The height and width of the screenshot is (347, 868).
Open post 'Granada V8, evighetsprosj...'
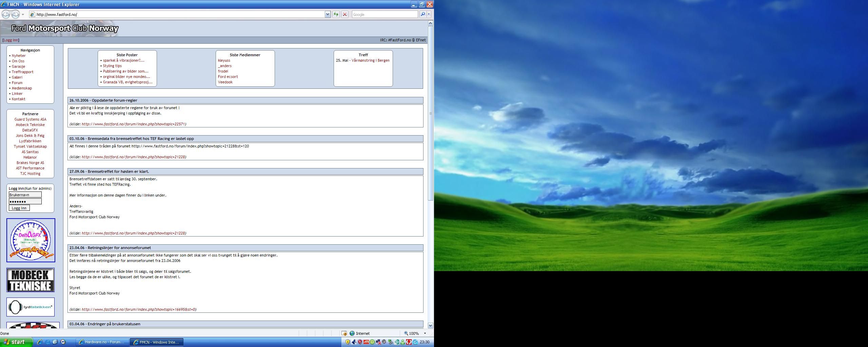[x=127, y=82]
